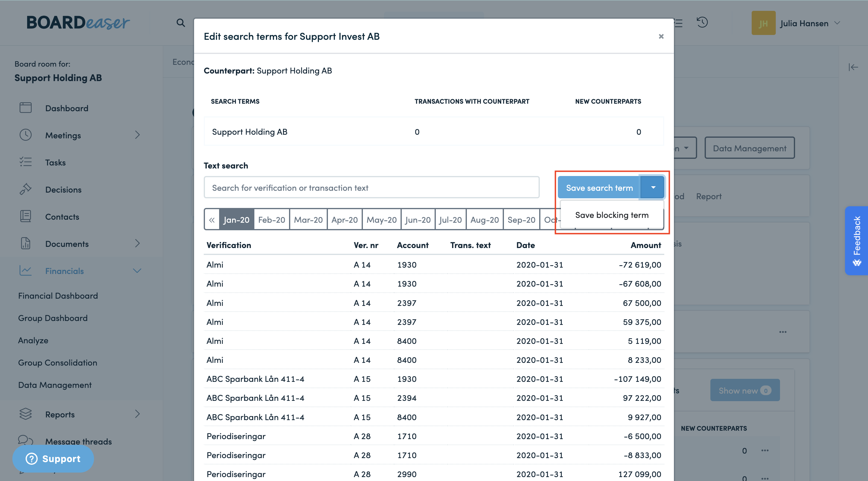The image size is (868, 481).
Task: Expand the Reports submenu chevron
Action: (137, 414)
